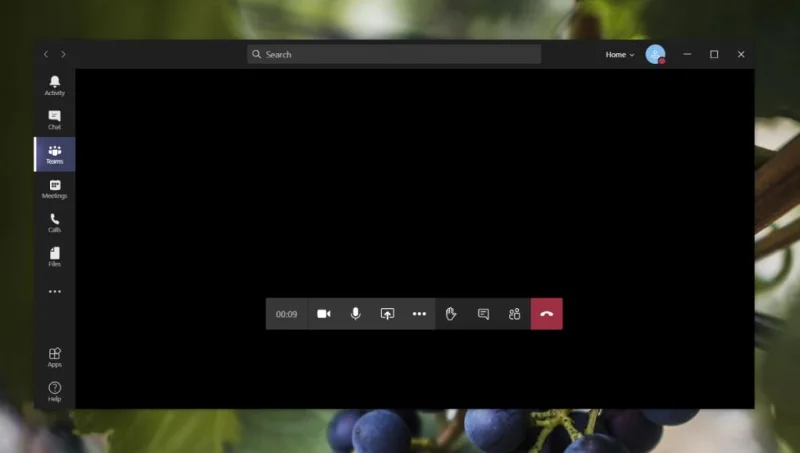The height and width of the screenshot is (453, 800).
Task: Raise your hand in the meeting
Action: 451,314
